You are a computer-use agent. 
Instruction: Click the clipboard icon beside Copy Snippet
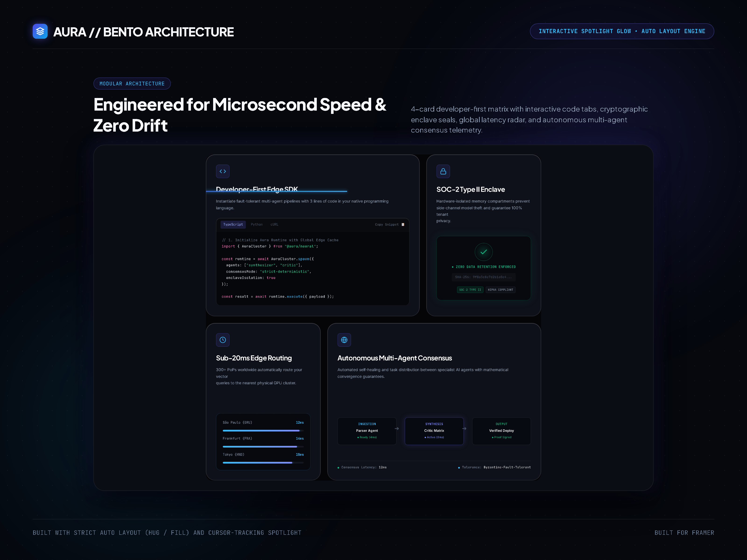click(x=403, y=224)
